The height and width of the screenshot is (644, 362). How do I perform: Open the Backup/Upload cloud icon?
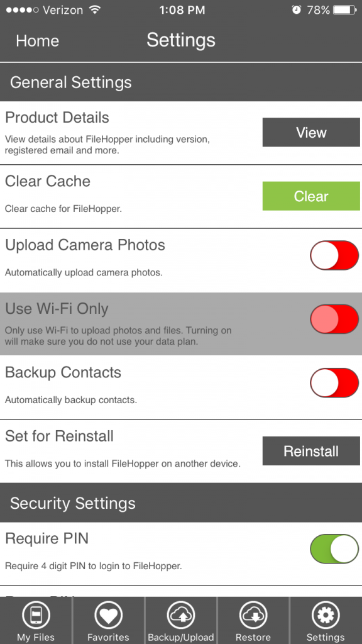coord(180,615)
